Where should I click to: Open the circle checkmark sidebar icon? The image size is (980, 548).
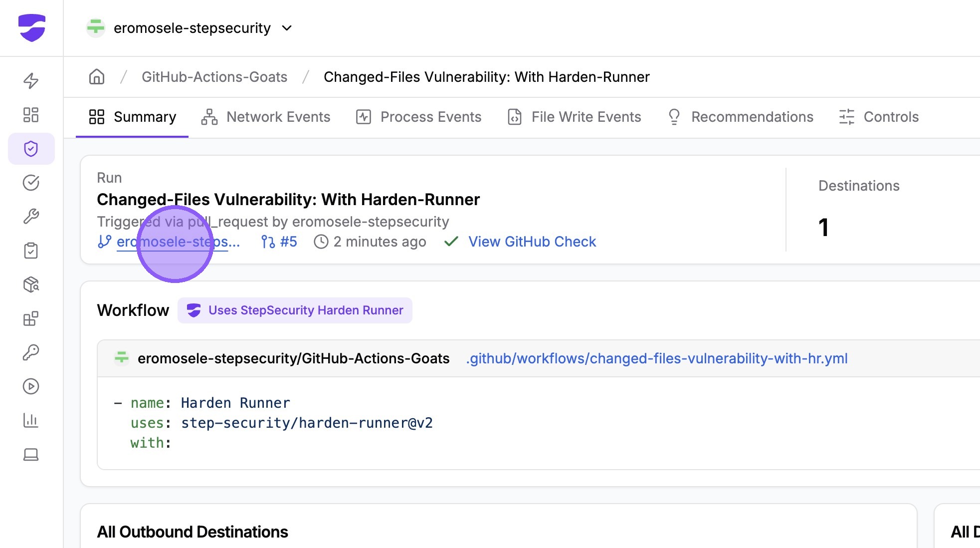[x=31, y=183]
